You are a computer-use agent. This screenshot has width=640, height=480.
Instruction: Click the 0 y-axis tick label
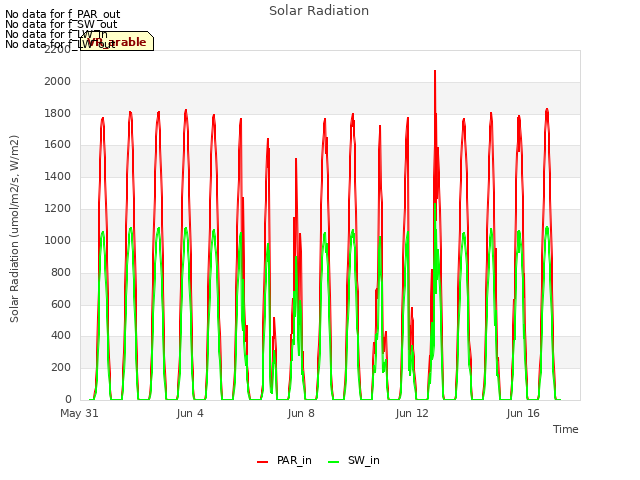point(68,399)
